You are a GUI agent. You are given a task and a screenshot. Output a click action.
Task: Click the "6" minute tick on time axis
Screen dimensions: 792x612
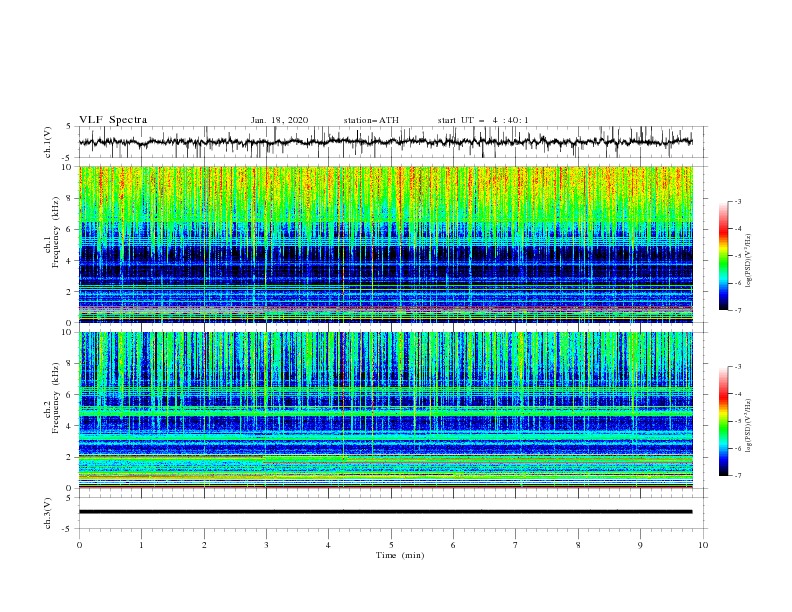(x=453, y=545)
